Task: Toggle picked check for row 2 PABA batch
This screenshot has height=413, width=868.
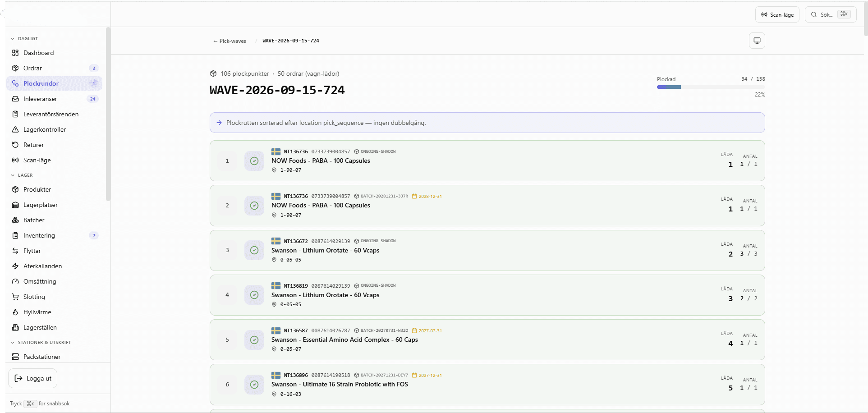Action: tap(254, 206)
